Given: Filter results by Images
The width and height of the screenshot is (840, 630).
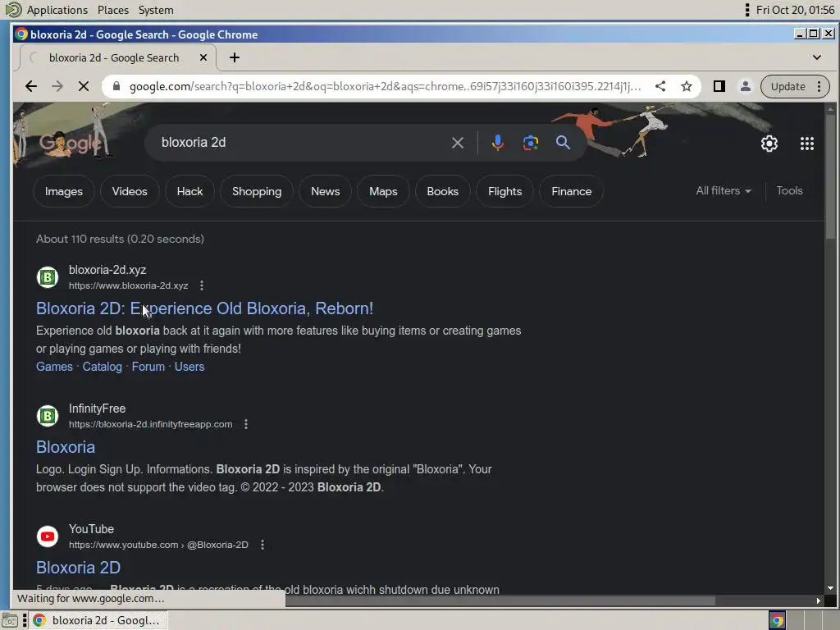Looking at the screenshot, I should (64, 191).
